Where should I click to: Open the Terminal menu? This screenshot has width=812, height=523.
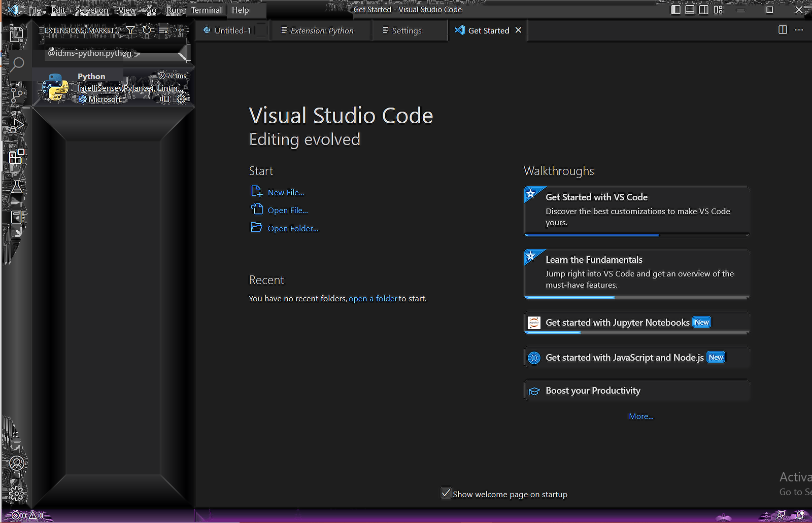[x=207, y=10]
